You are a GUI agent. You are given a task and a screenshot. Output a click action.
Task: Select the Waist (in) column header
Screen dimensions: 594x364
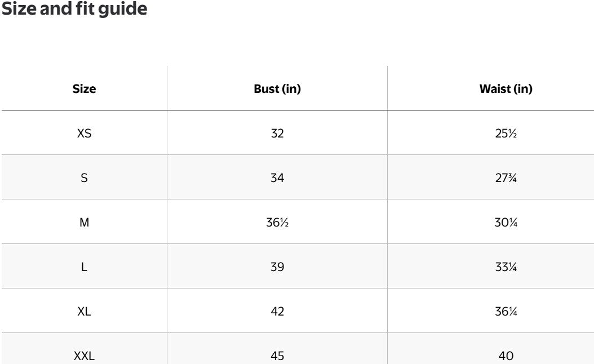coord(506,89)
